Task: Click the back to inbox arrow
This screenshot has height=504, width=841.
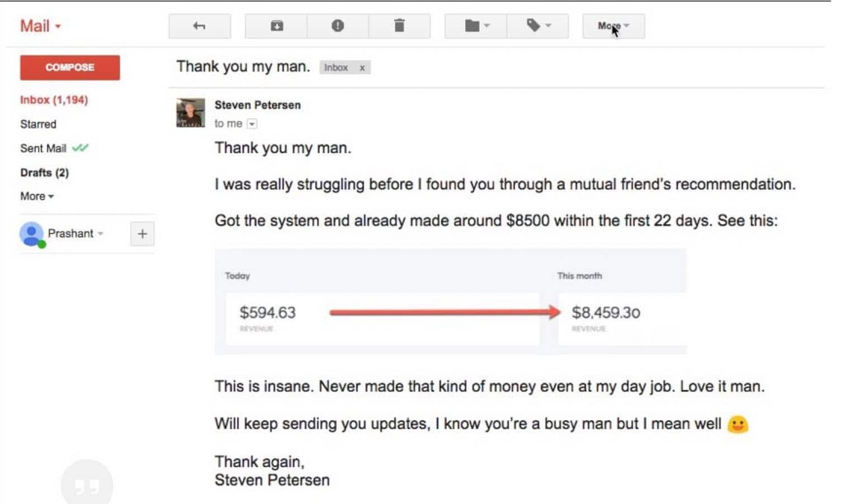Action: tap(199, 26)
